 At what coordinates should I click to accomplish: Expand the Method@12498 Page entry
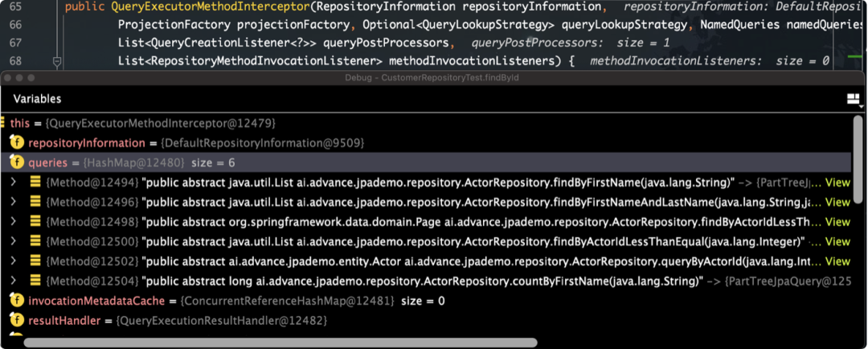14,222
